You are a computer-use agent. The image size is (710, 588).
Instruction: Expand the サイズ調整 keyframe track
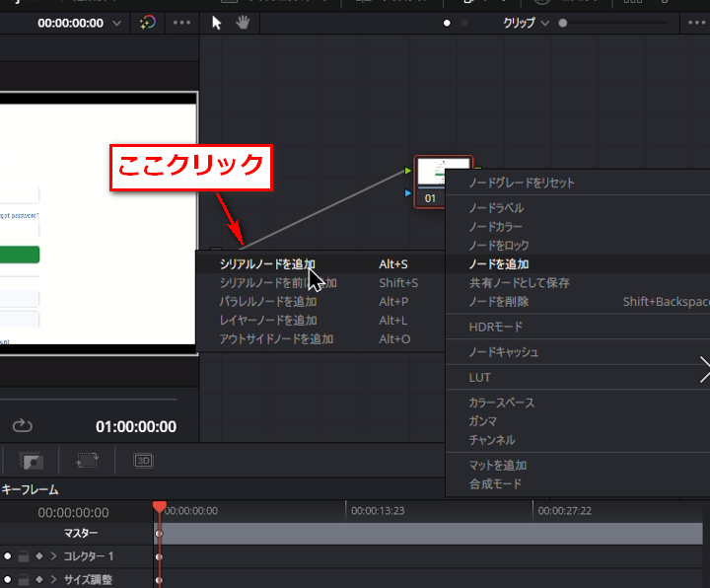[x=53, y=580]
